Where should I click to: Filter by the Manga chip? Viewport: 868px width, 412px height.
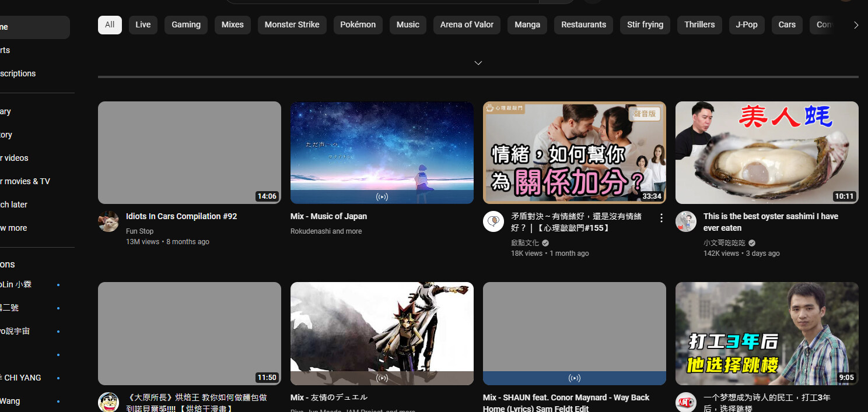pyautogui.click(x=527, y=24)
